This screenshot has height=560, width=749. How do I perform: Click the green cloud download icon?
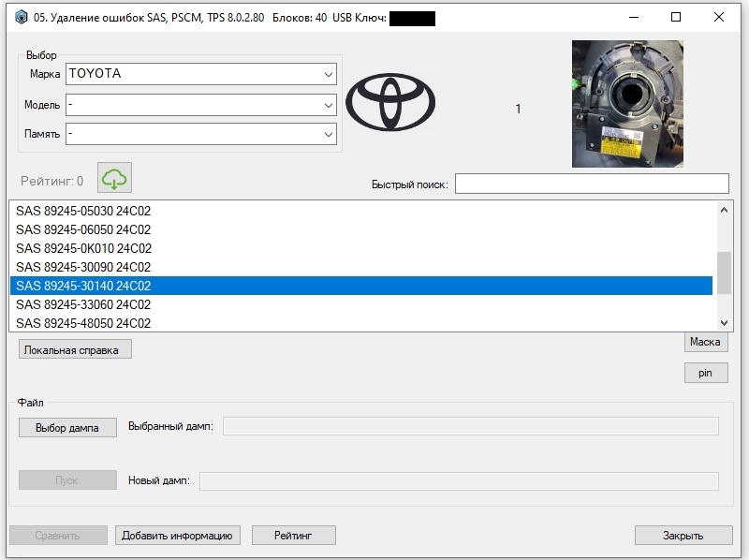click(x=114, y=178)
